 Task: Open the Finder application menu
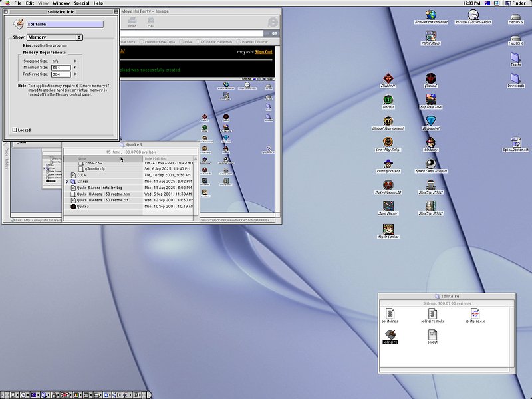[x=516, y=3]
